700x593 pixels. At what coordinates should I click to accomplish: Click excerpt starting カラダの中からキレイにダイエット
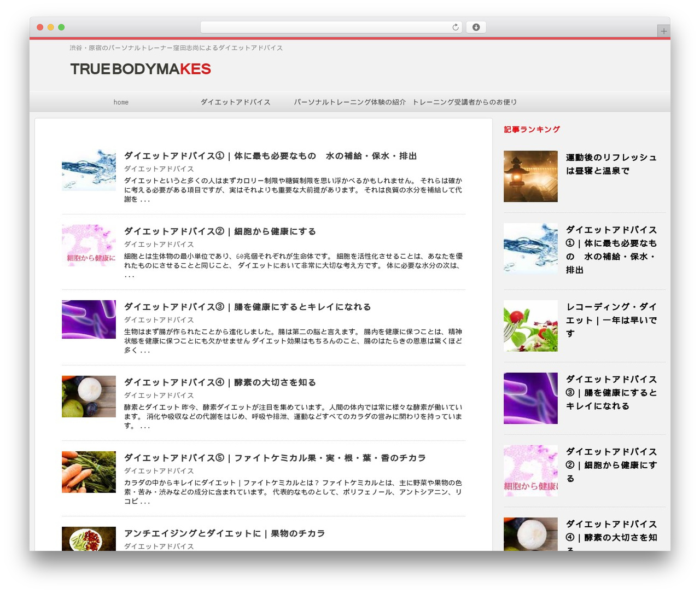[x=293, y=492]
